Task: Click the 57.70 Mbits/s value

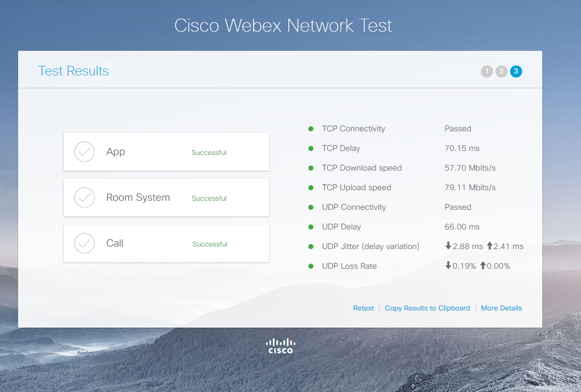Action: pyautogui.click(x=470, y=168)
